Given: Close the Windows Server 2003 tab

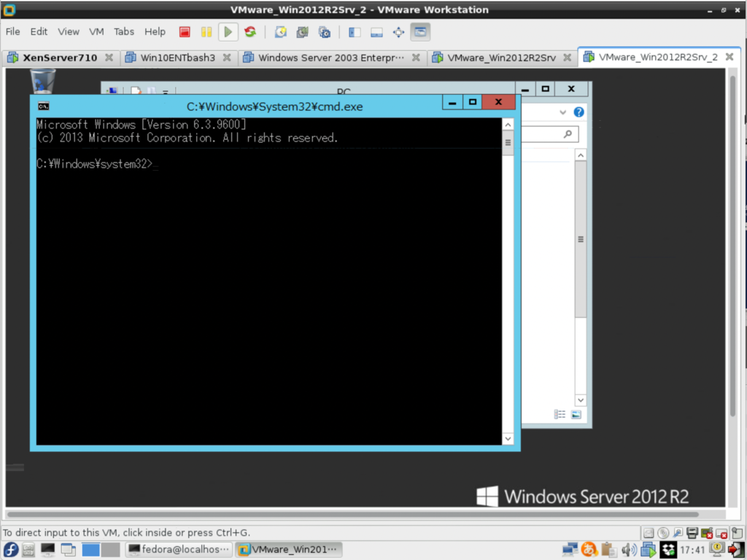Looking at the screenshot, I should [x=416, y=58].
